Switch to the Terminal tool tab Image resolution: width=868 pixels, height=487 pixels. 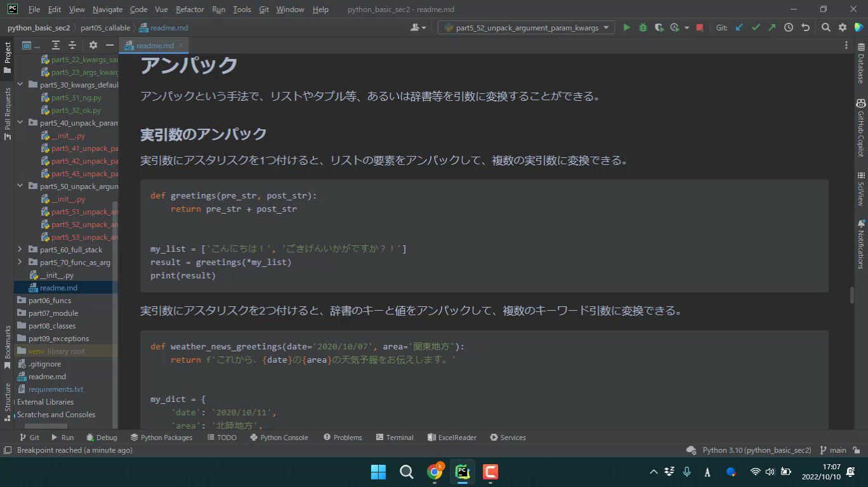tap(395, 438)
